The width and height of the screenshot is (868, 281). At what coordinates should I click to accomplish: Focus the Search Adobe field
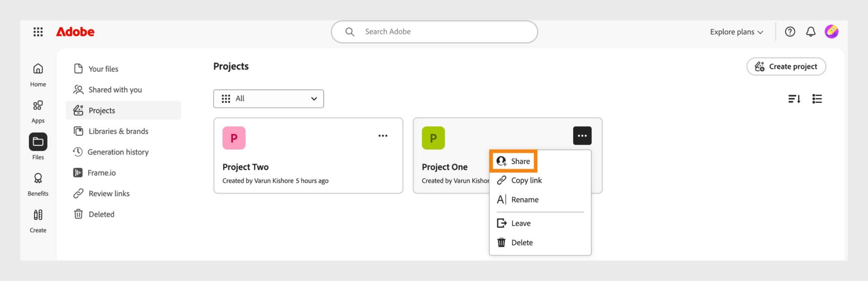point(434,32)
